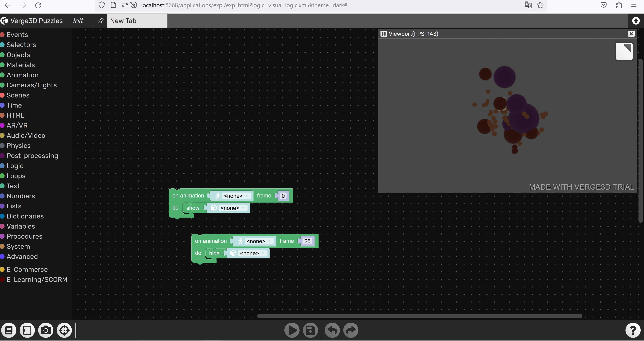Open the address bar permissions icon
The image size is (644, 341).
(x=125, y=5)
